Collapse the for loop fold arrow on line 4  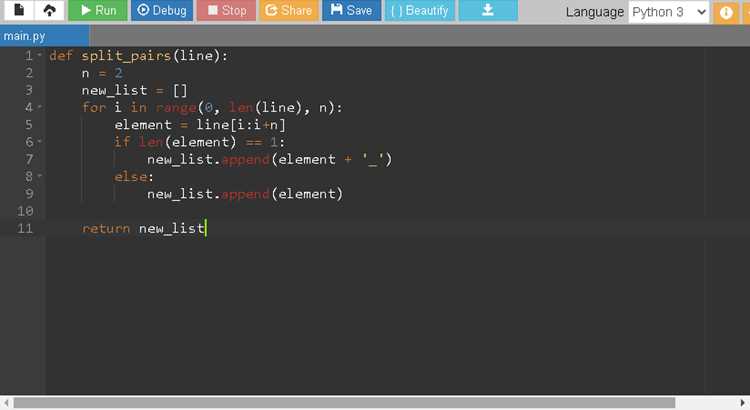[x=40, y=107]
